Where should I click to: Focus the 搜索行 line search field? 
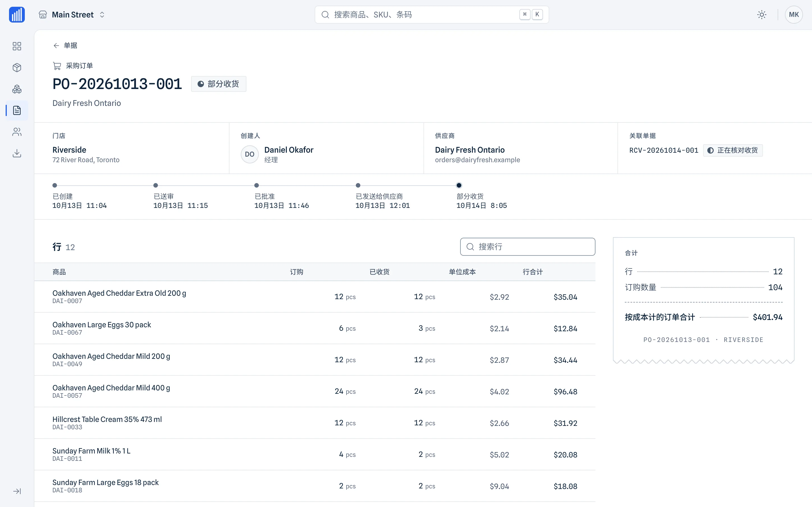(x=528, y=247)
